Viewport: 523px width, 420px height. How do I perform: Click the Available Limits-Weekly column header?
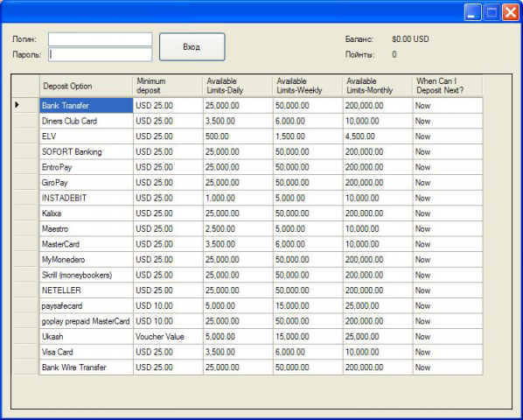(x=308, y=86)
